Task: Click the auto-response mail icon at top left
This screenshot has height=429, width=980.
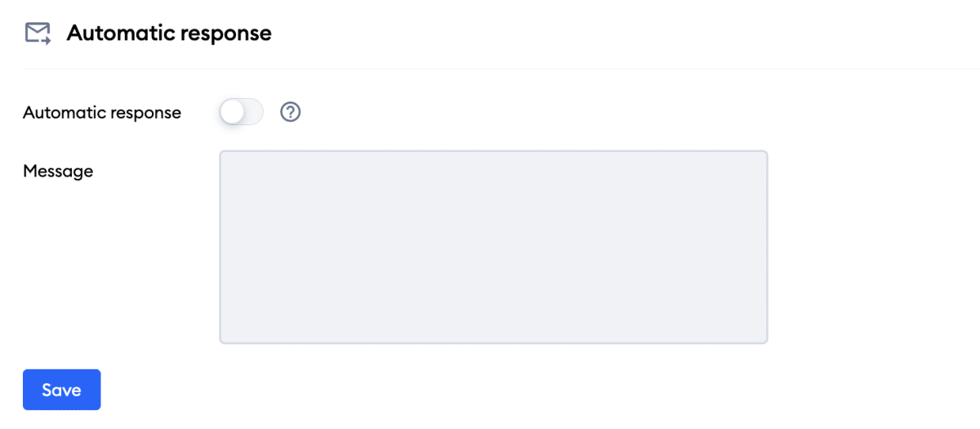Action: (x=38, y=34)
